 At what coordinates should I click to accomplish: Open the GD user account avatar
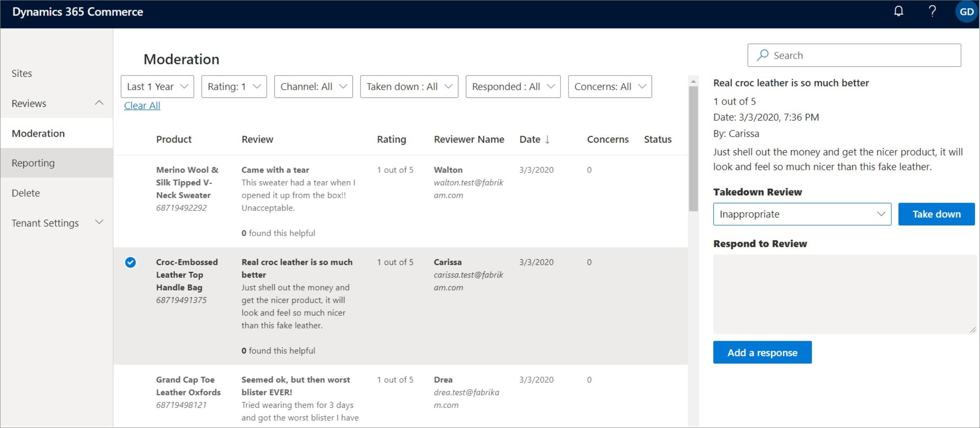(966, 12)
